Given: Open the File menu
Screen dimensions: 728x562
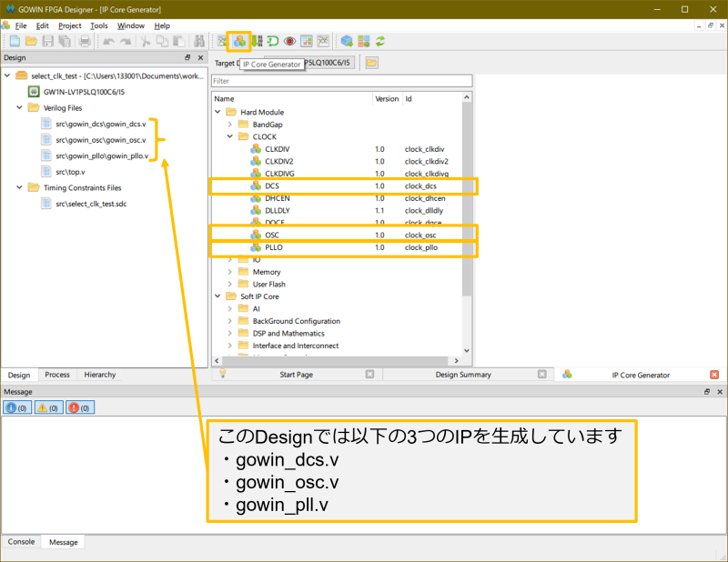Looking at the screenshot, I should (x=21, y=25).
